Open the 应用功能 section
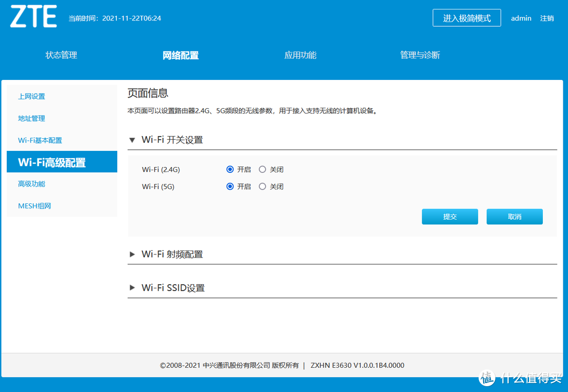This screenshot has width=568, height=392. 300,55
